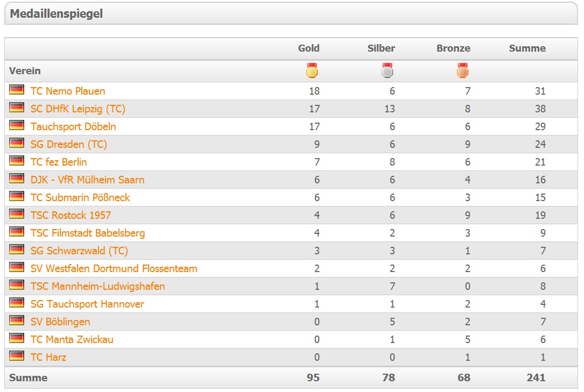The width and height of the screenshot is (584, 392).
Task: Open the TSC Filmstadt Babelsberg link
Action: point(88,233)
